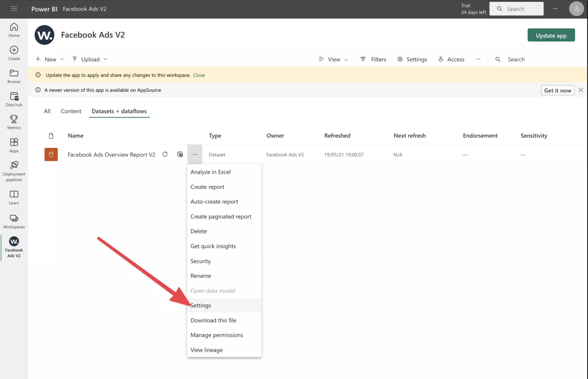The width and height of the screenshot is (588, 379).
Task: Click the refresh now icon for dataset
Action: click(x=165, y=154)
